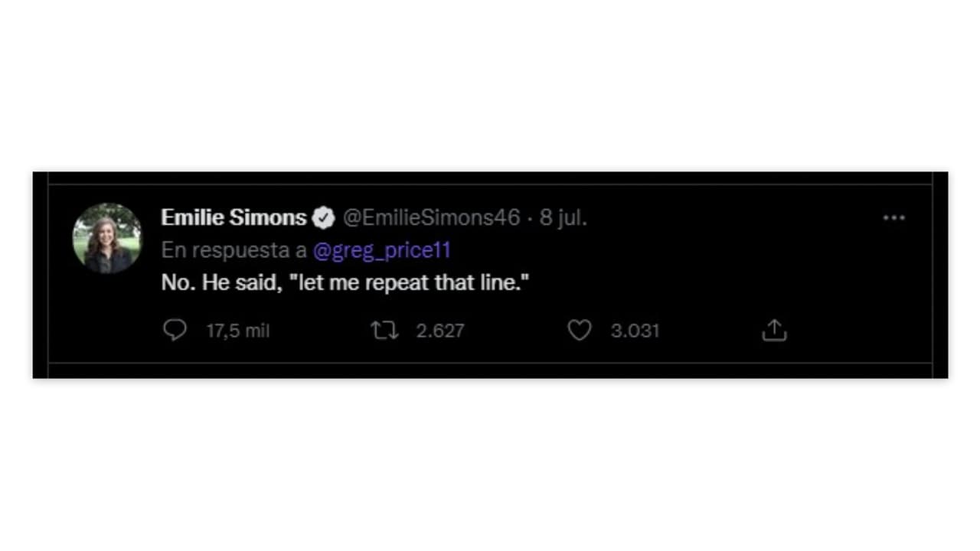Open Emilie Simons' profile picture

point(107,238)
